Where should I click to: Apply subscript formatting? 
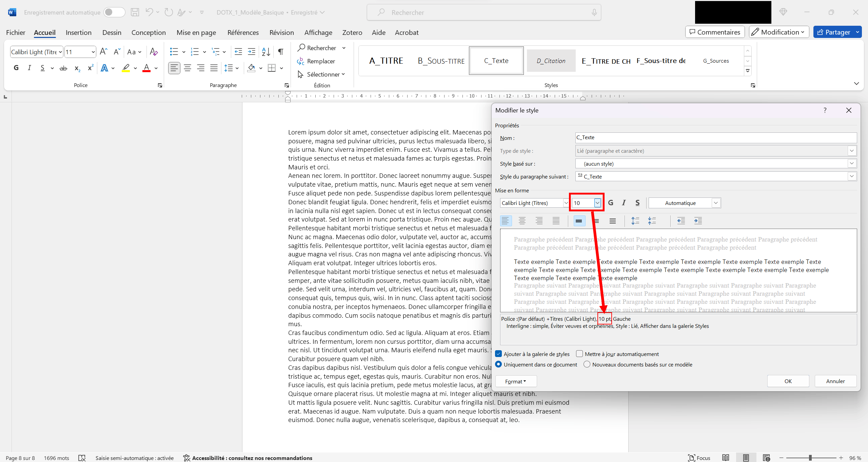(77, 68)
